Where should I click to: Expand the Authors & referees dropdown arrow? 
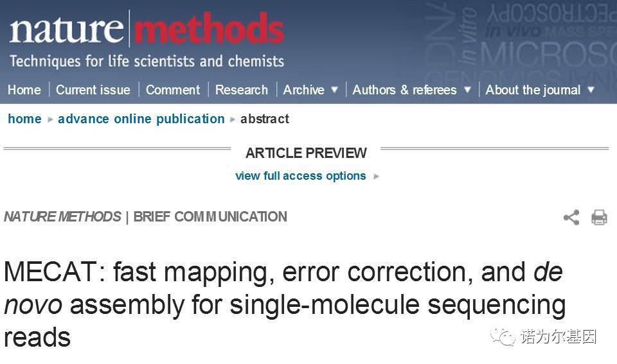click(467, 90)
